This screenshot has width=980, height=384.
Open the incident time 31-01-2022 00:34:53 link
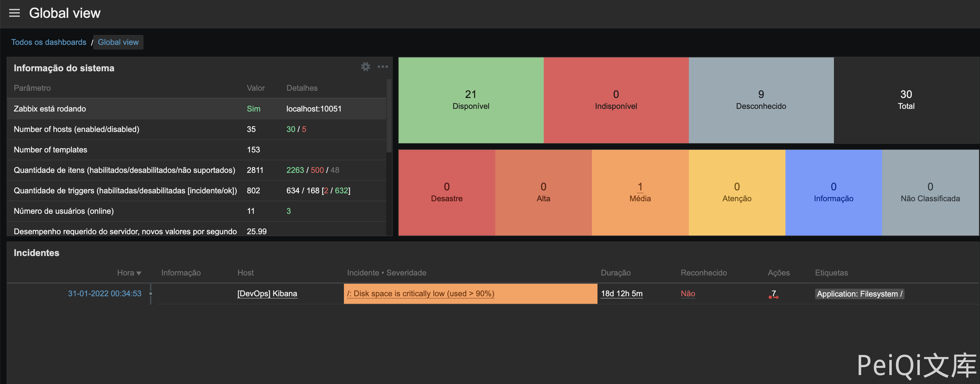(x=104, y=294)
